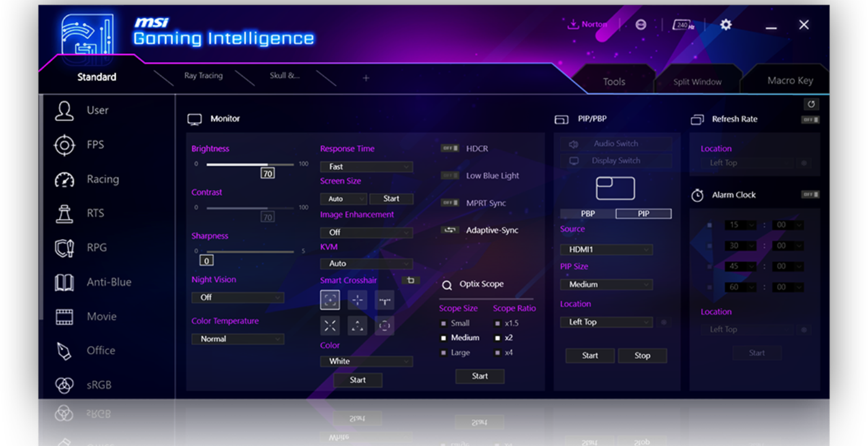
Task: Open the PIP Size Medium dropdown
Action: coord(606,284)
